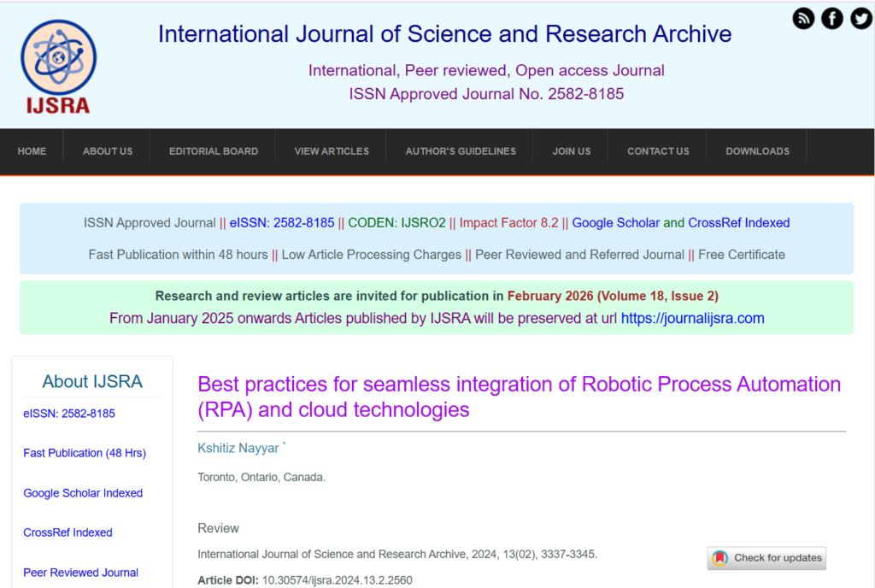Viewport: 875px width, 588px height.
Task: Go to ABOUT US page
Action: (108, 151)
